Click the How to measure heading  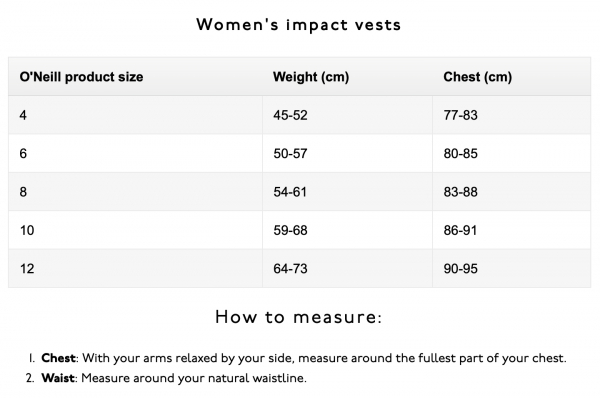point(298,317)
